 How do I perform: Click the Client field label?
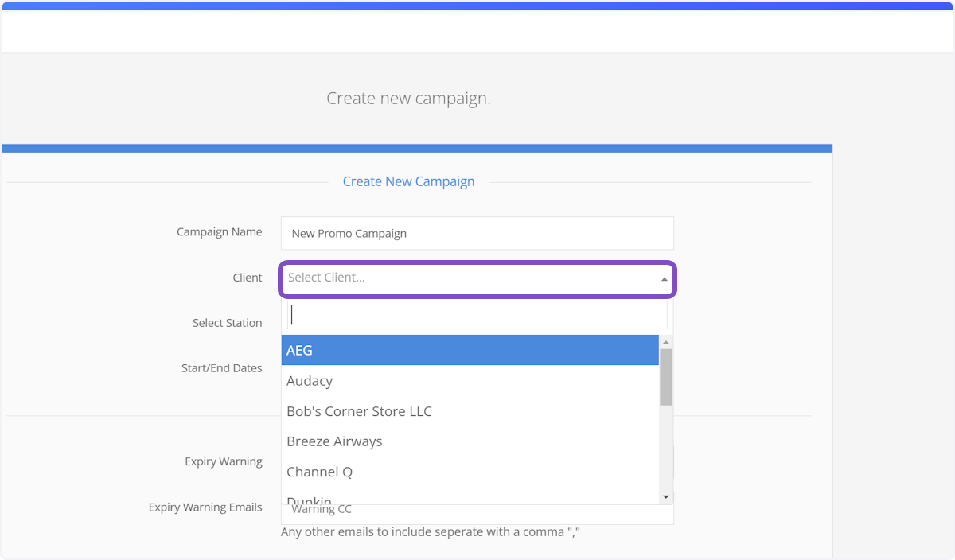pos(247,278)
